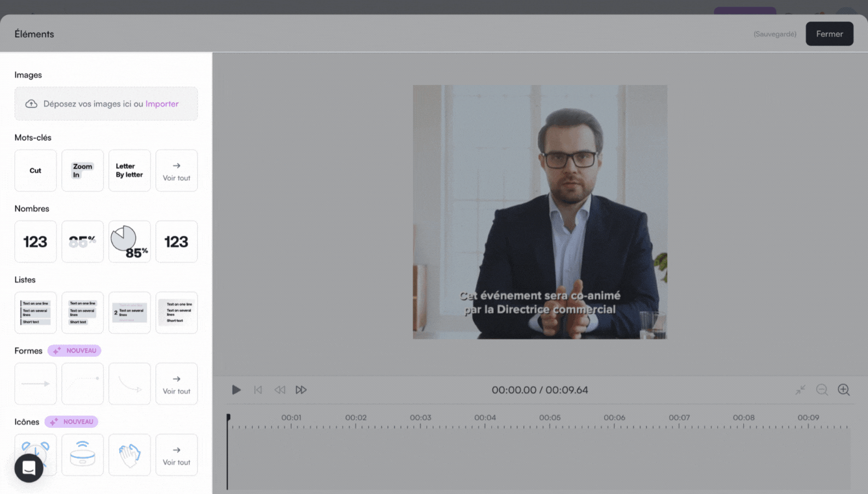This screenshot has height=494, width=868.
Task: Play the video preview
Action: coord(236,390)
